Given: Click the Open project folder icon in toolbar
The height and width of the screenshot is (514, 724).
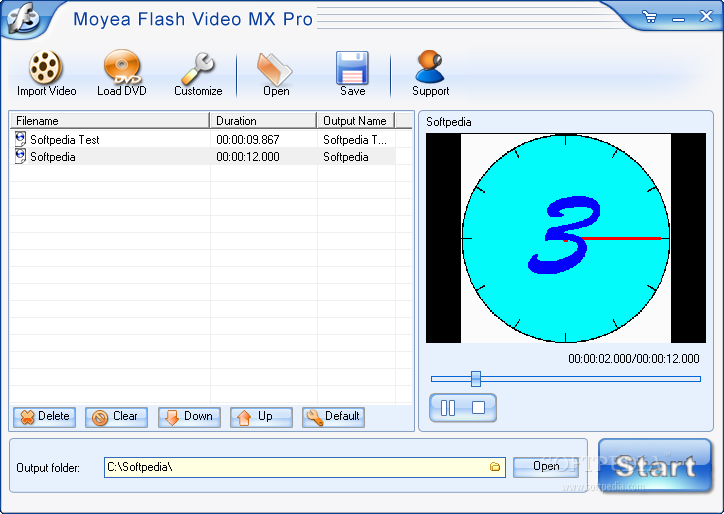Looking at the screenshot, I should click(275, 69).
